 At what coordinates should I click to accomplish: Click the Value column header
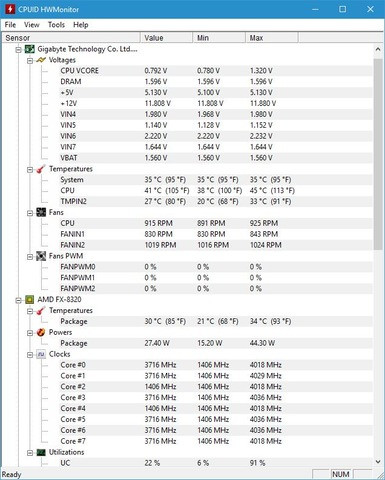[x=166, y=38]
